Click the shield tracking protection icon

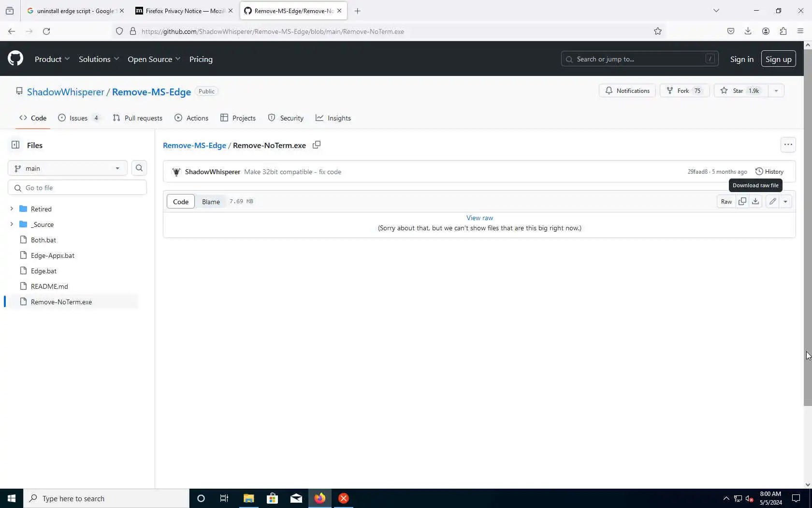pos(119,31)
